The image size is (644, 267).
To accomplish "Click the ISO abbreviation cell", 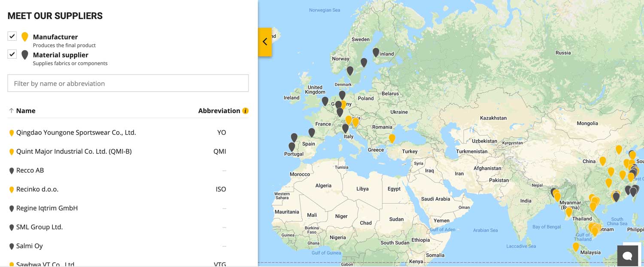I will (221, 189).
